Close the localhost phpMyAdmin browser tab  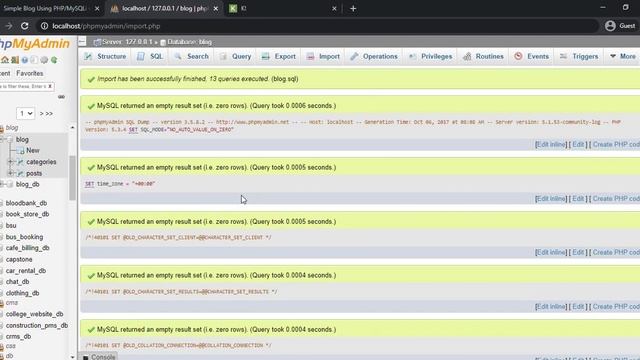[x=216, y=9]
